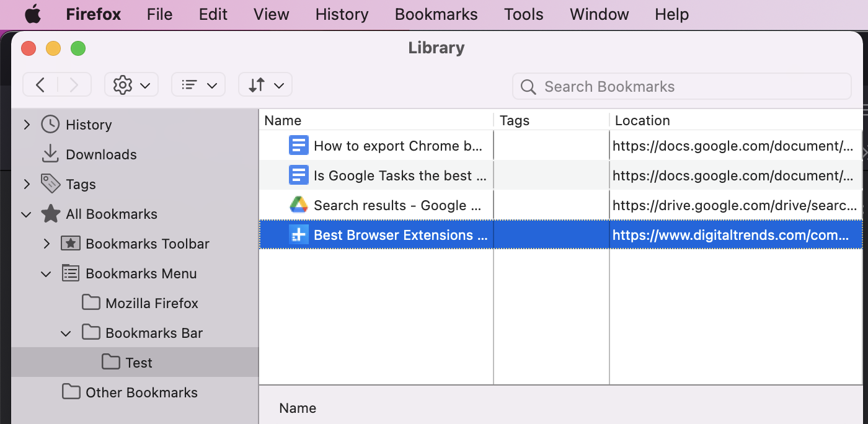This screenshot has height=424, width=868.
Task: Click Digital Trends icon of 'Best Browser' row
Action: [298, 235]
